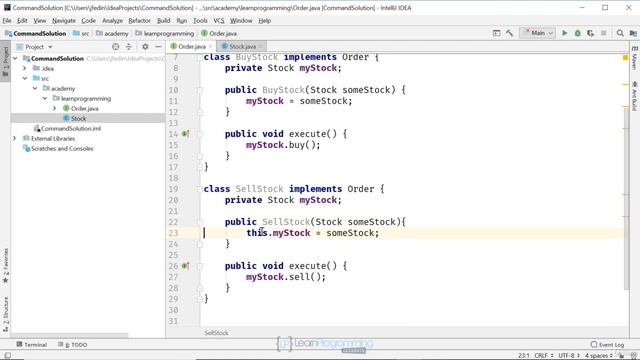Toggle tool window bars icon in bottom-left corner
The image size is (640, 360).
coord(7,356)
